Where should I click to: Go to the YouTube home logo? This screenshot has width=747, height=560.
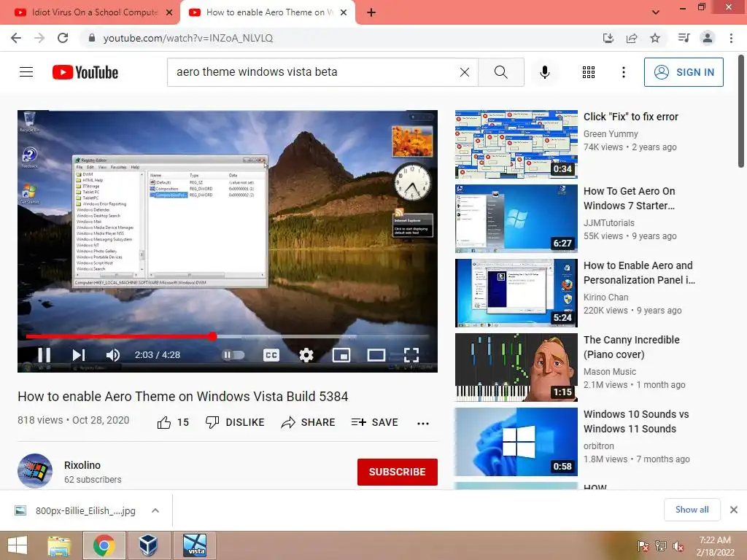pyautogui.click(x=85, y=72)
